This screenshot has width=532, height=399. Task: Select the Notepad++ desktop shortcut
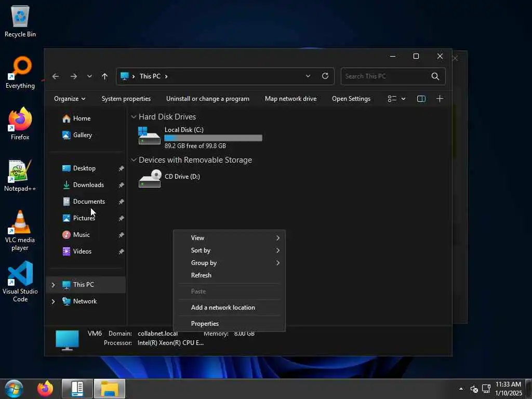click(x=20, y=176)
